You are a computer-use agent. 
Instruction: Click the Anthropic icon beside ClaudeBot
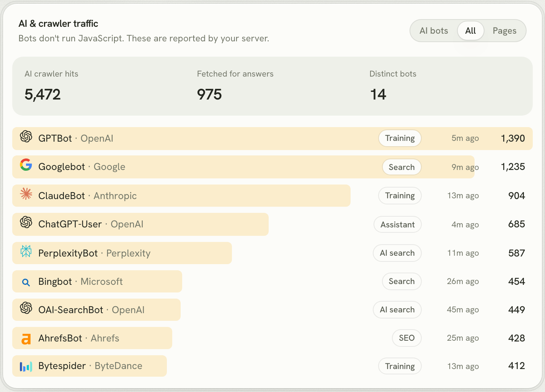coord(26,194)
